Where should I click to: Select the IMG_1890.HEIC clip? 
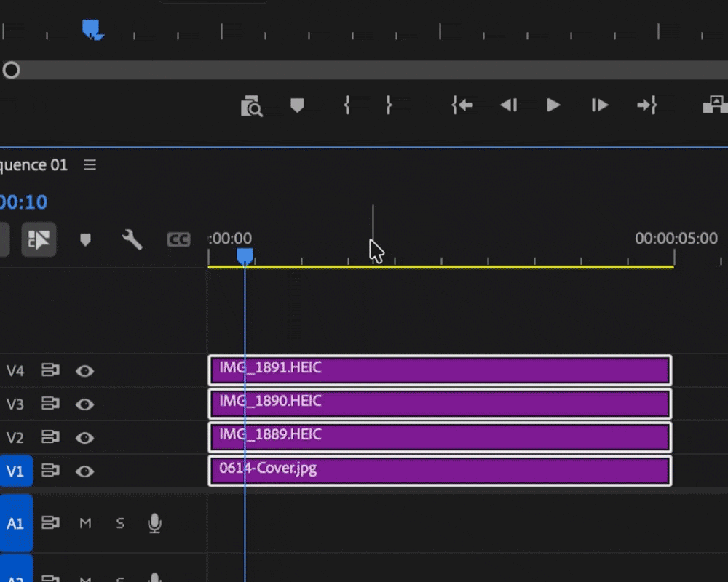[440, 404]
